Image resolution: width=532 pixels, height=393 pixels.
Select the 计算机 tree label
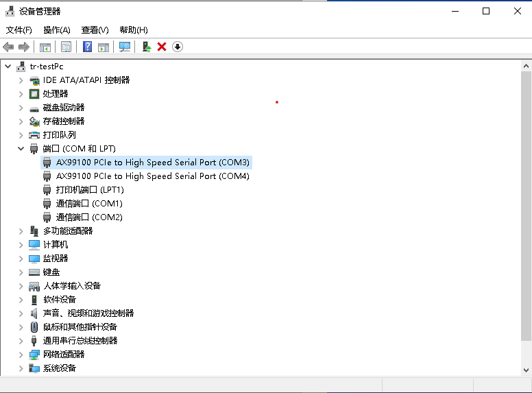coord(56,245)
